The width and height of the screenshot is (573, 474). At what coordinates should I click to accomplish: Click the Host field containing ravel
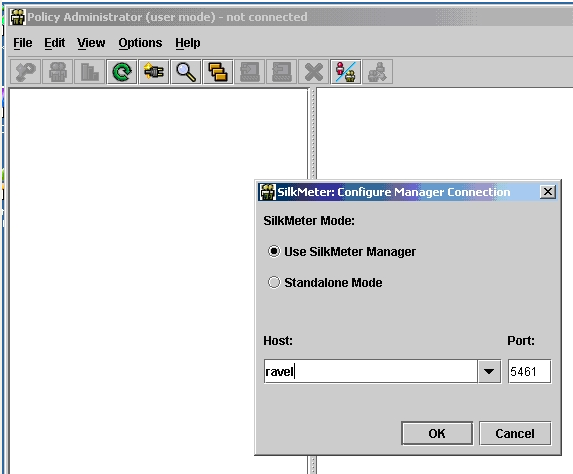371,371
